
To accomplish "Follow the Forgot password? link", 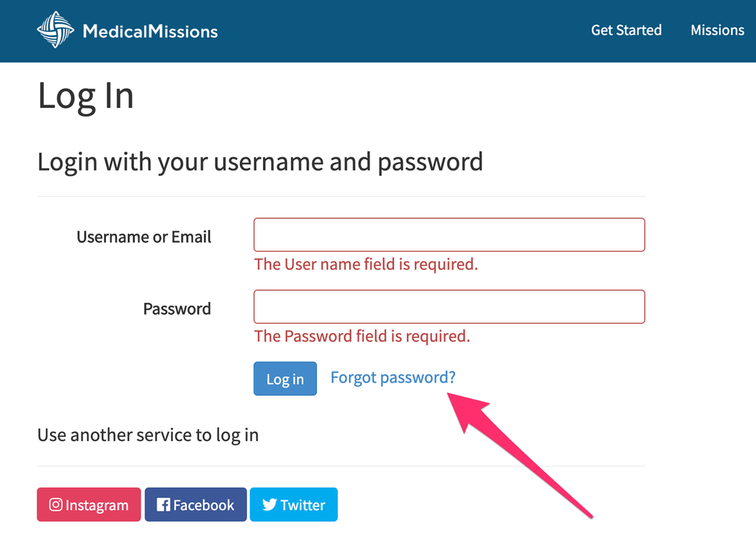I will click(393, 378).
